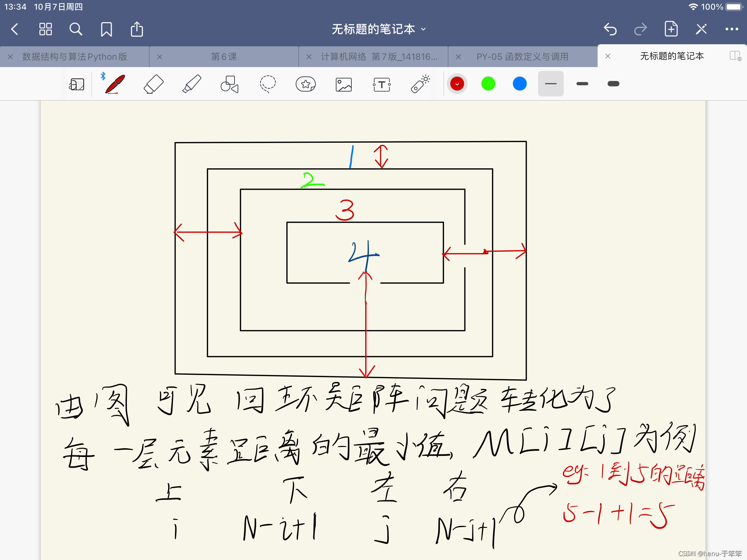Select the Eraser tool
This screenshot has height=560, width=747.
point(153,84)
